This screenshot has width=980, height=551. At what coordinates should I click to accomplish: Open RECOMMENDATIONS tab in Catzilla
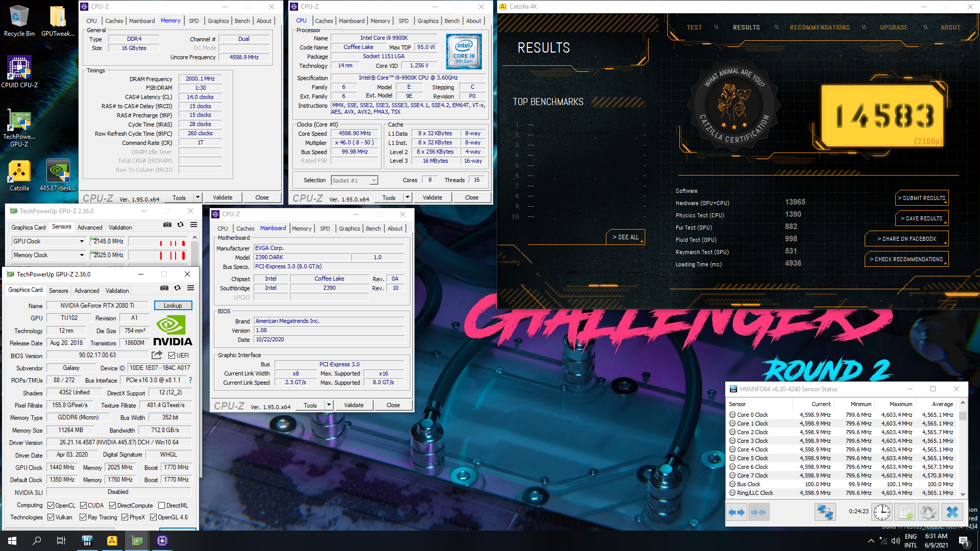pos(819,28)
